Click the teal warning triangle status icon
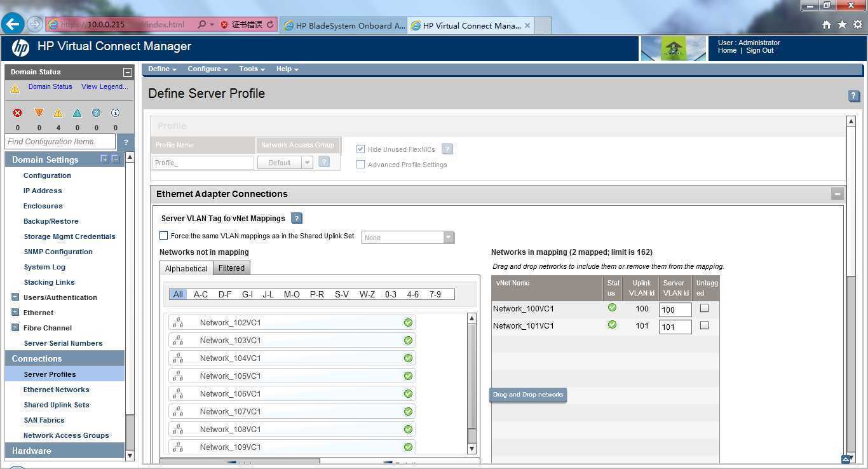Screen dimensions: 868x469 77,112
